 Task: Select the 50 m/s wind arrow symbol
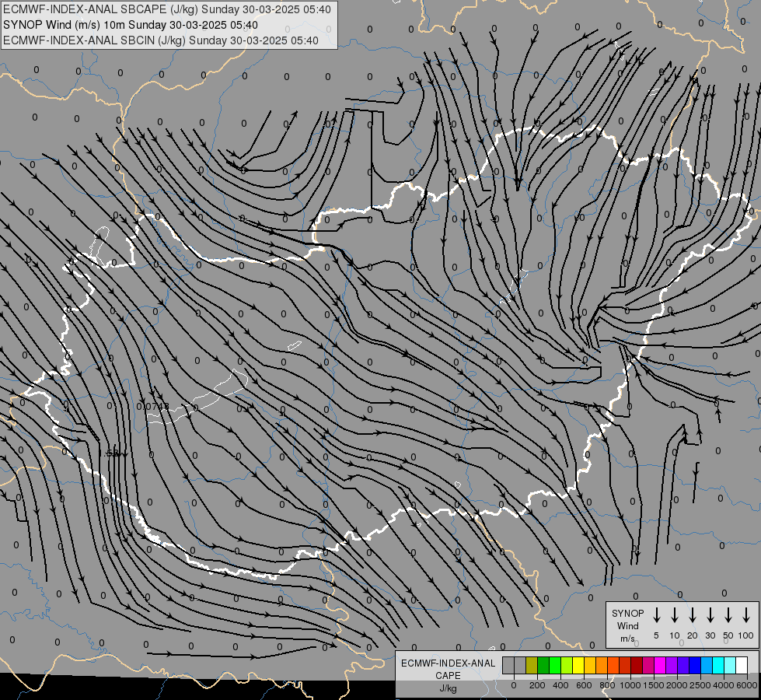click(728, 615)
